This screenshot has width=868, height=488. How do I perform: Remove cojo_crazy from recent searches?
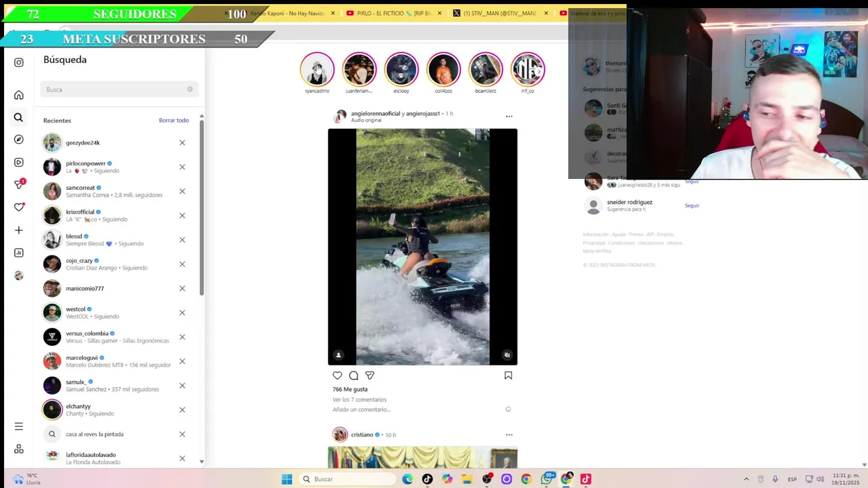182,264
